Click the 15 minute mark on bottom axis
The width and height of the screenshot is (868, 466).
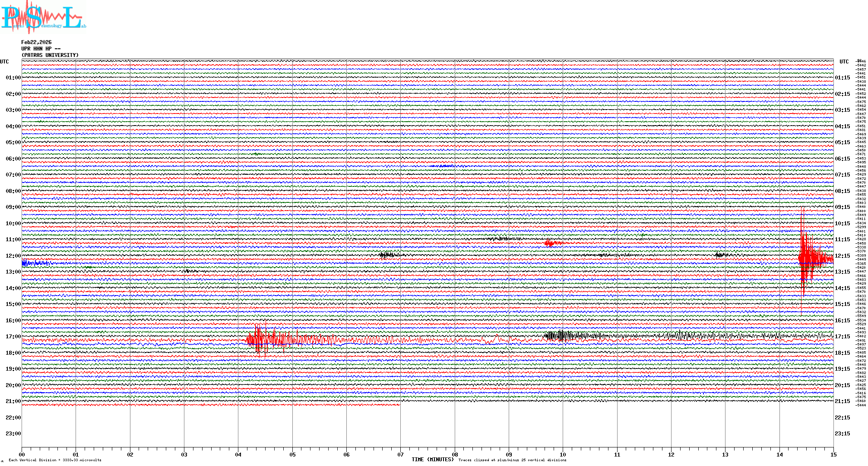[833, 454]
